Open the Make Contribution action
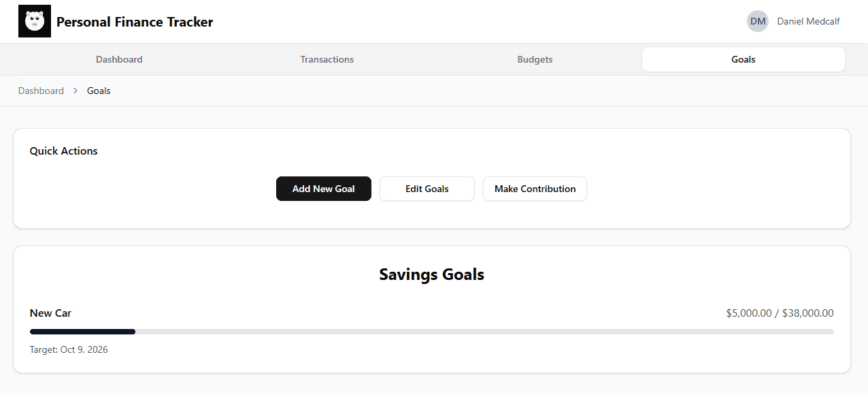868x393 pixels. coord(535,189)
